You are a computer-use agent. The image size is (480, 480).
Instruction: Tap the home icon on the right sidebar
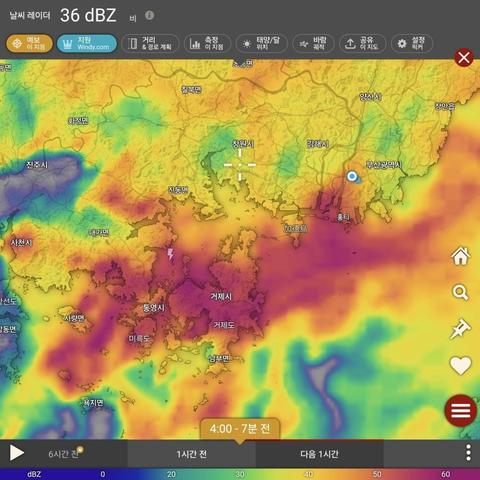coord(461,256)
